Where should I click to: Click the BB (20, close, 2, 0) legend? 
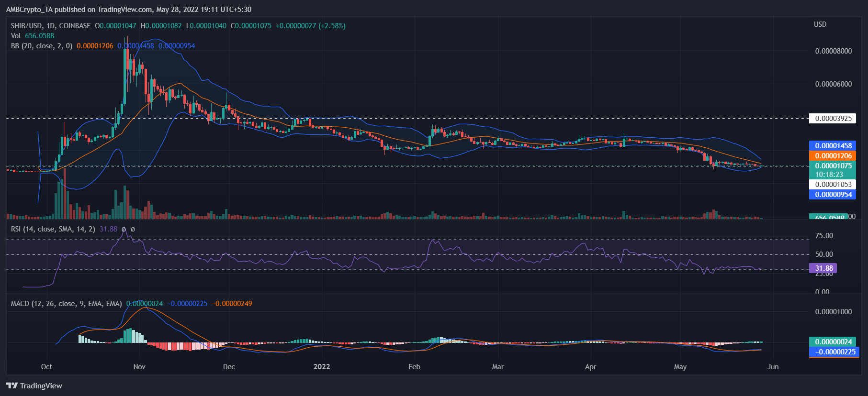(x=42, y=46)
